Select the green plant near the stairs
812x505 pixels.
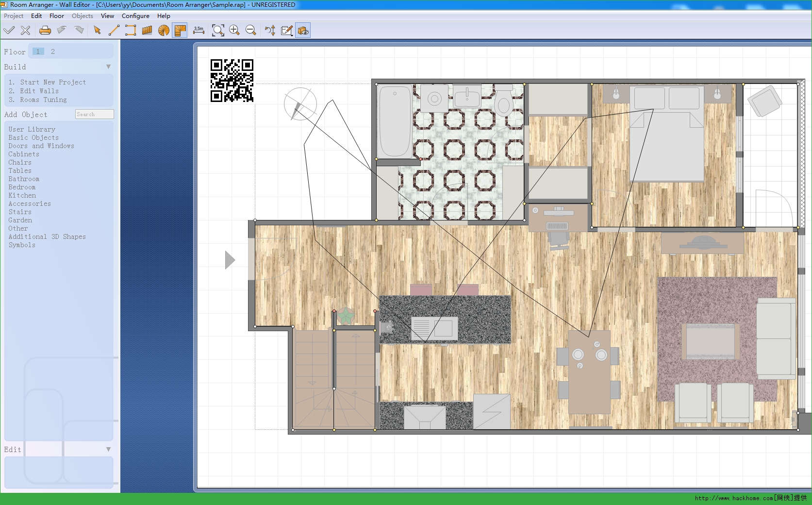coord(346,317)
